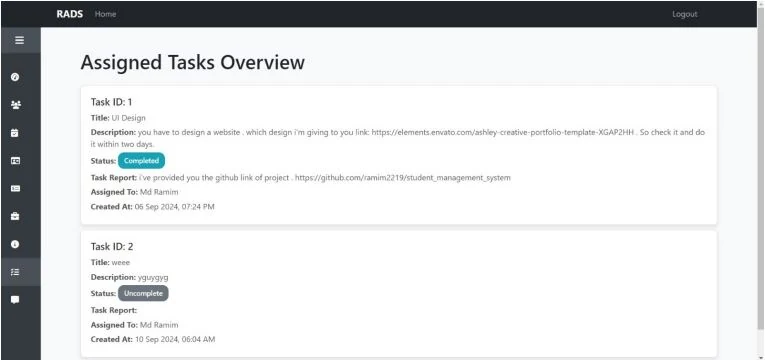Open the dashboard gauge icon in sidebar

(x=15, y=77)
